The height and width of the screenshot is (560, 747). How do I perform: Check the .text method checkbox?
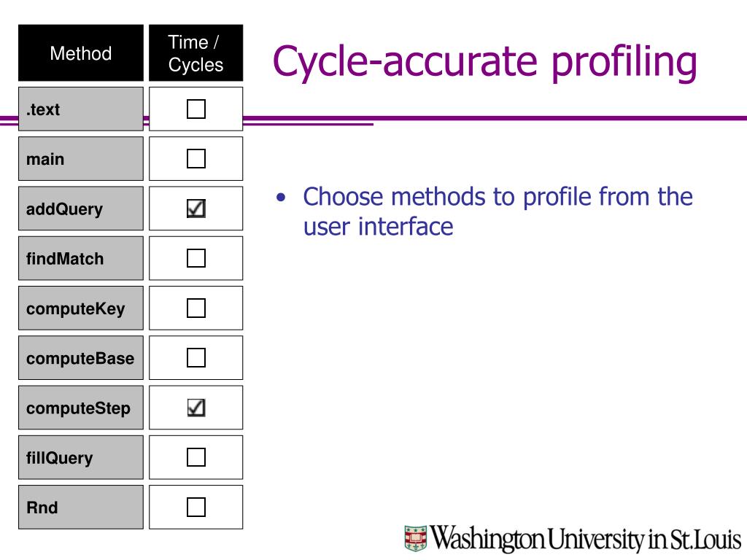pos(196,109)
